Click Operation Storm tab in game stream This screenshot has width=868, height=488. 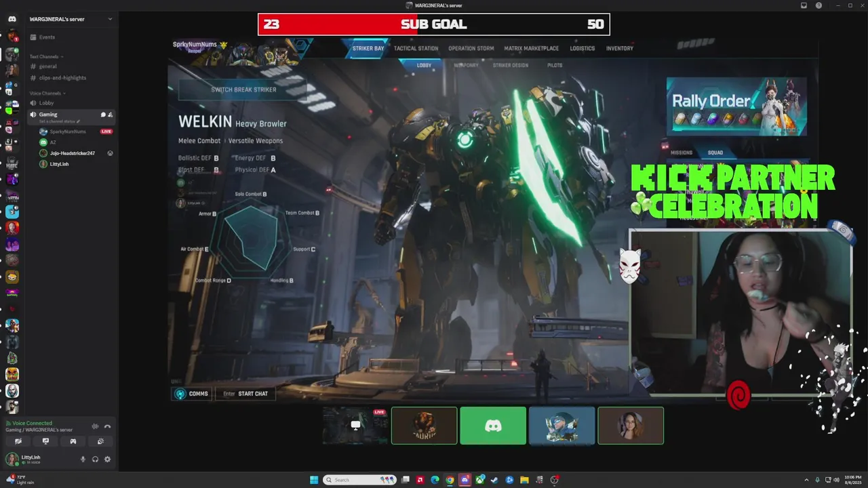tap(471, 48)
